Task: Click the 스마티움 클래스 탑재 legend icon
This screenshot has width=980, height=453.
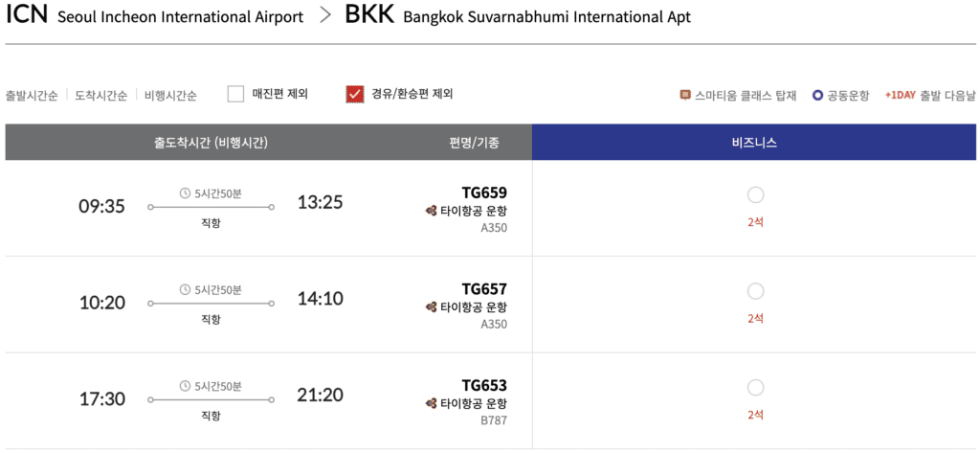Action: point(685,96)
